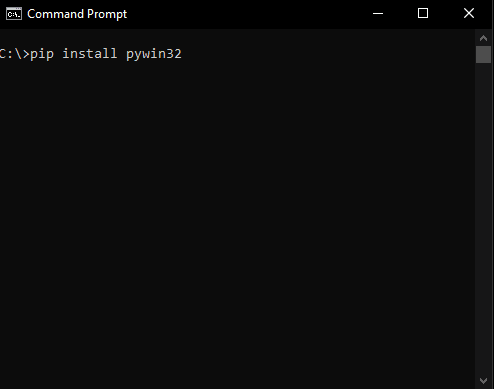The image size is (494, 389).
Task: Click the bottom empty region of the console
Action: point(237,367)
